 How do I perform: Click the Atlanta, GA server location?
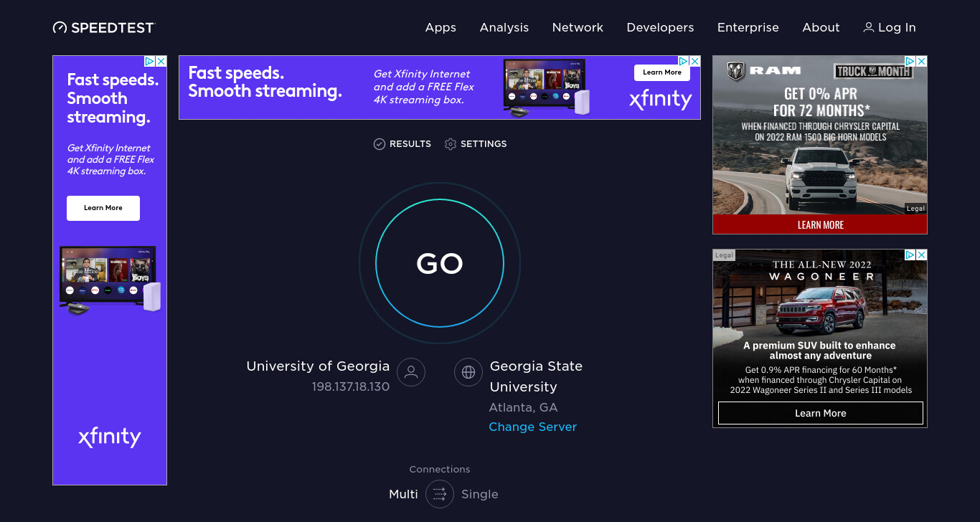pos(523,407)
